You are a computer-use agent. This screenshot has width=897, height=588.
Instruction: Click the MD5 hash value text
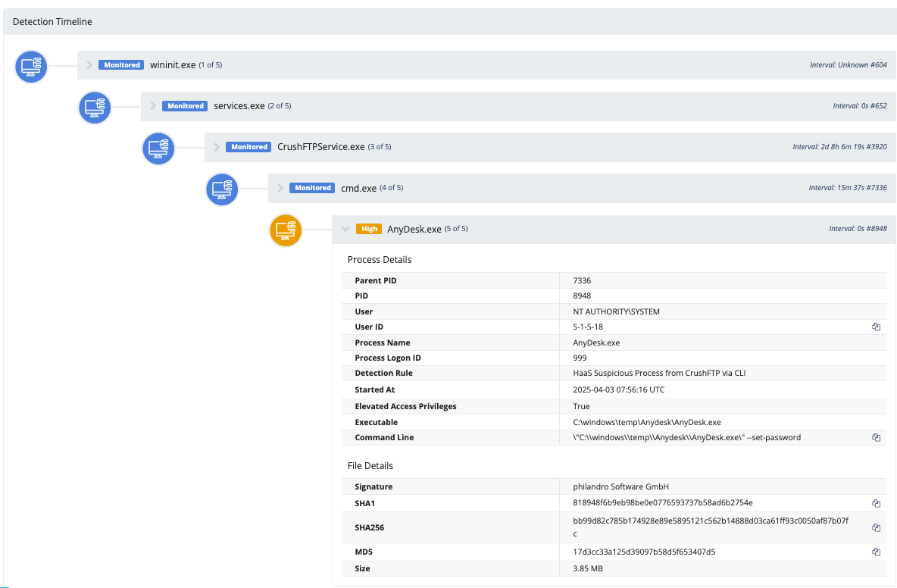(643, 552)
